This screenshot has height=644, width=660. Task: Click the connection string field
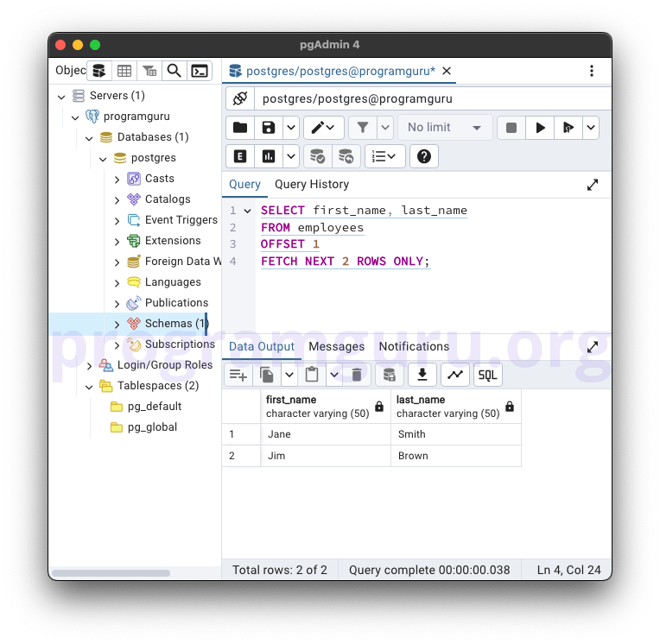432,99
